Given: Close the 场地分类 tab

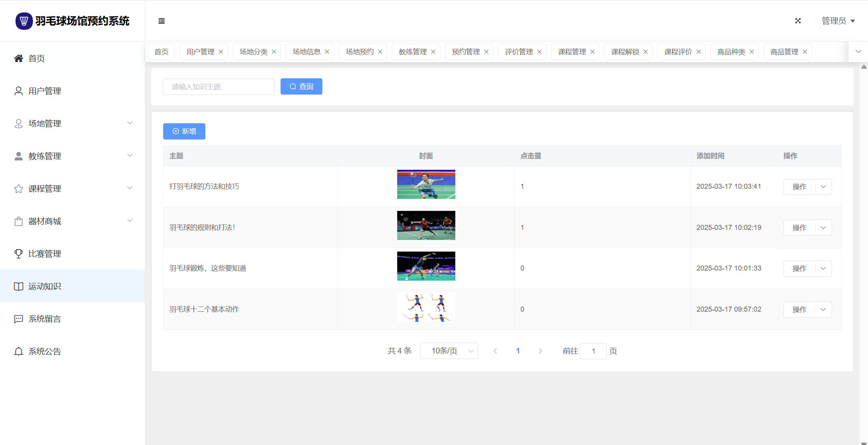Looking at the screenshot, I should (274, 52).
